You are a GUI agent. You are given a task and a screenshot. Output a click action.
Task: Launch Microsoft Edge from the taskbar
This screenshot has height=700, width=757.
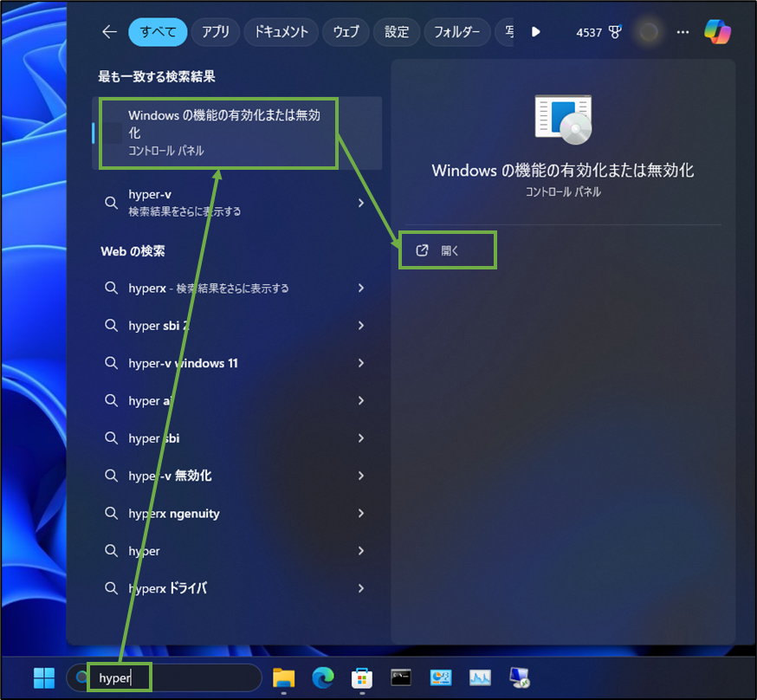click(x=323, y=677)
